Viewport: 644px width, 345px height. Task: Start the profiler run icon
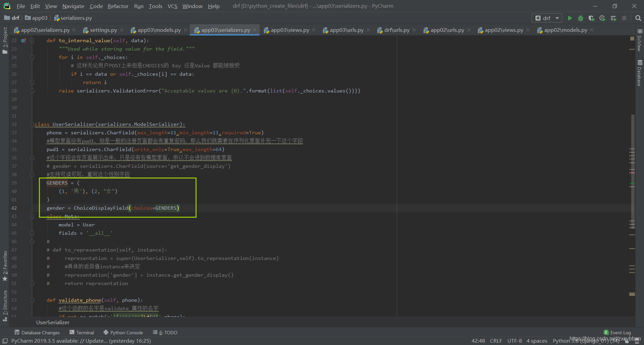pyautogui.click(x=602, y=18)
